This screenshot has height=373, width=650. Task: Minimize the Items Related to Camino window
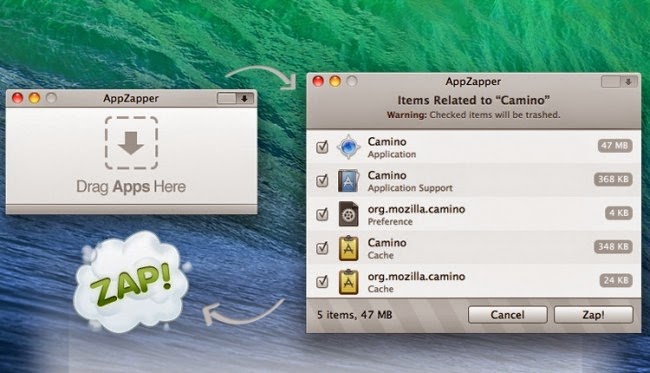[335, 81]
